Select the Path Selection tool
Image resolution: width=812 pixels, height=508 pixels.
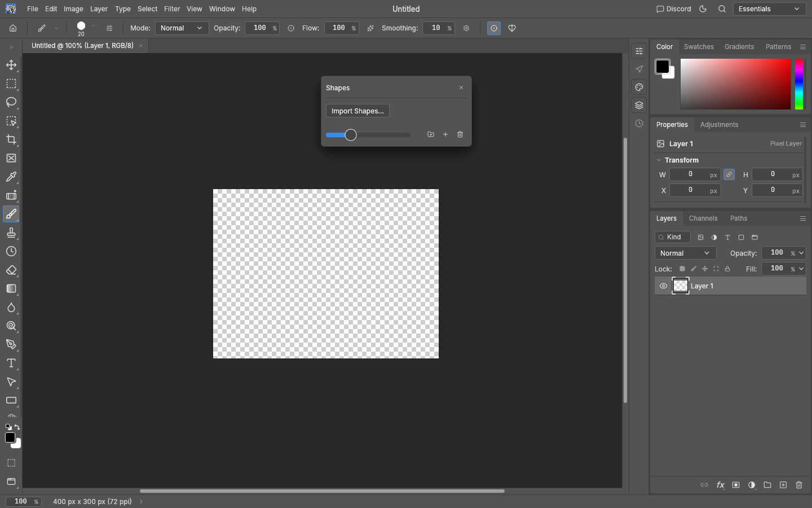(x=11, y=382)
